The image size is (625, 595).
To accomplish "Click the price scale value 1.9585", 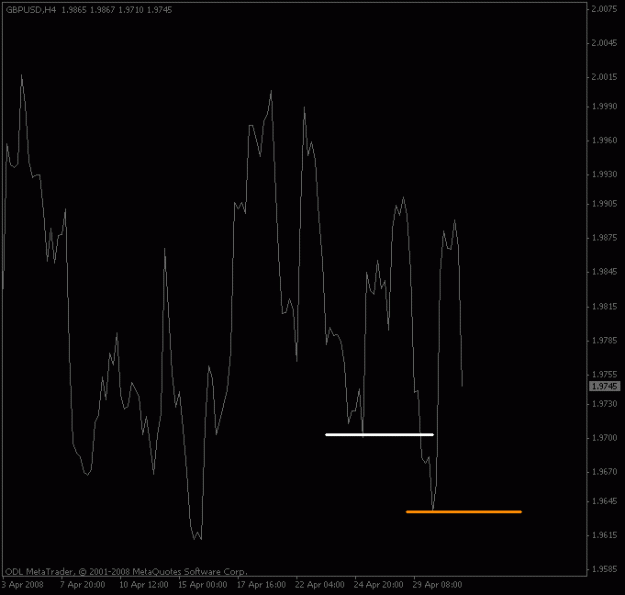I will click(604, 569).
